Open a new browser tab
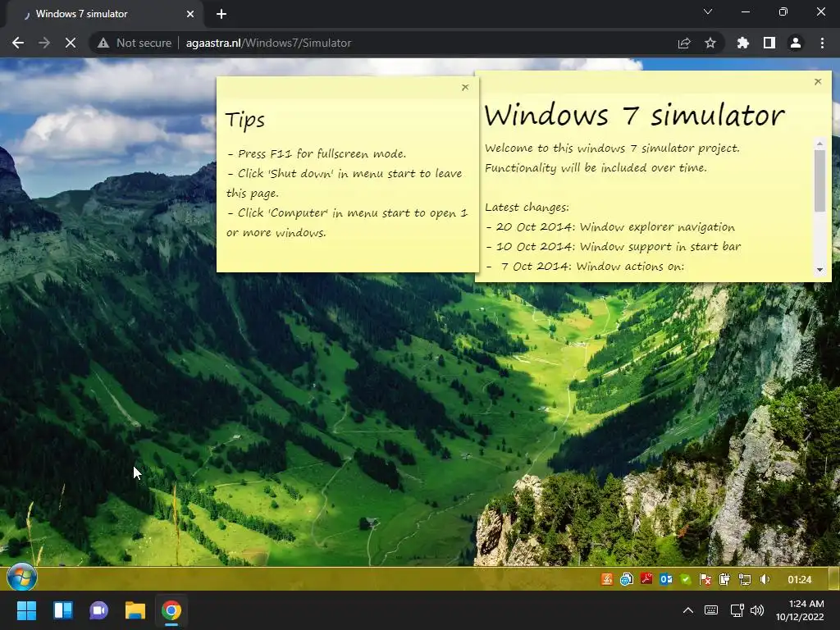The image size is (840, 630). (x=221, y=14)
